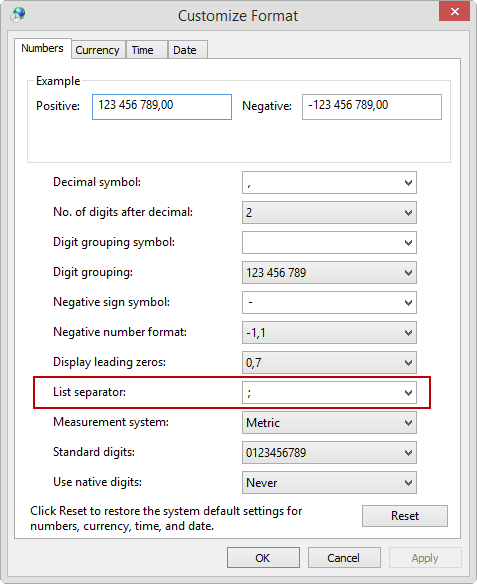Switch to the Currency tab

pyautogui.click(x=98, y=50)
